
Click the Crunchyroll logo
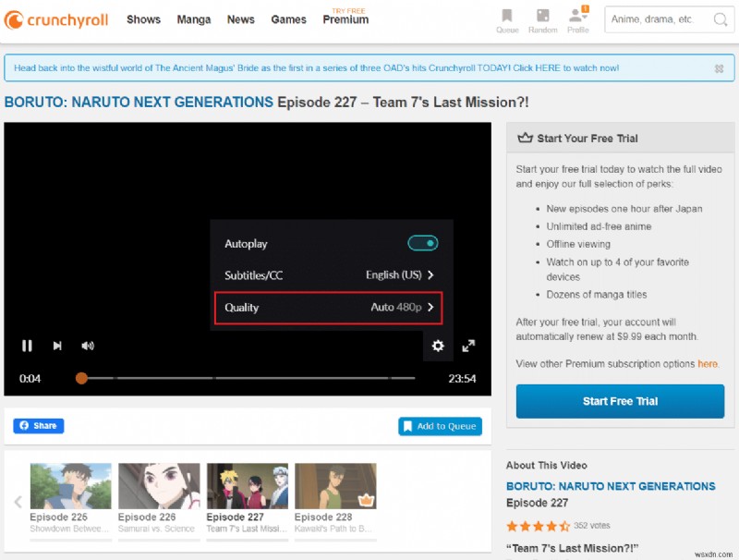tap(55, 19)
